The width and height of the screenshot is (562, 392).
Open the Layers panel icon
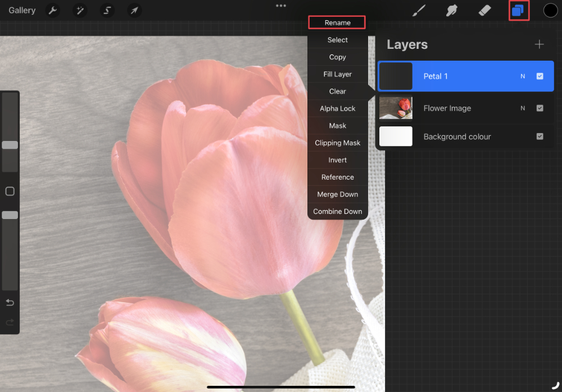coord(518,10)
